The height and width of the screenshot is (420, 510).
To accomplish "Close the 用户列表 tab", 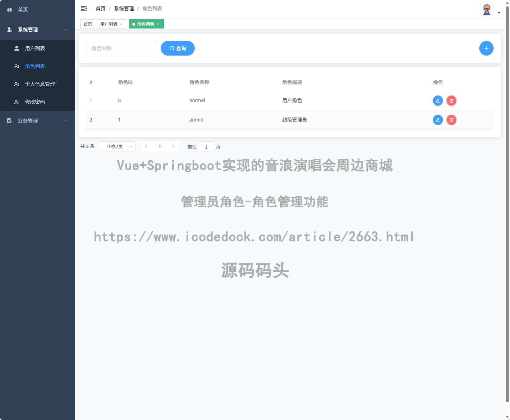I will 121,24.
